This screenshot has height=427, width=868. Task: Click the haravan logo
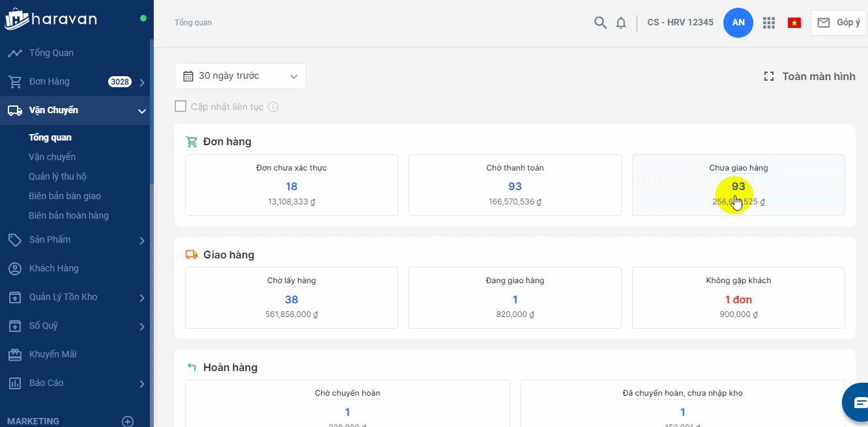coord(51,19)
